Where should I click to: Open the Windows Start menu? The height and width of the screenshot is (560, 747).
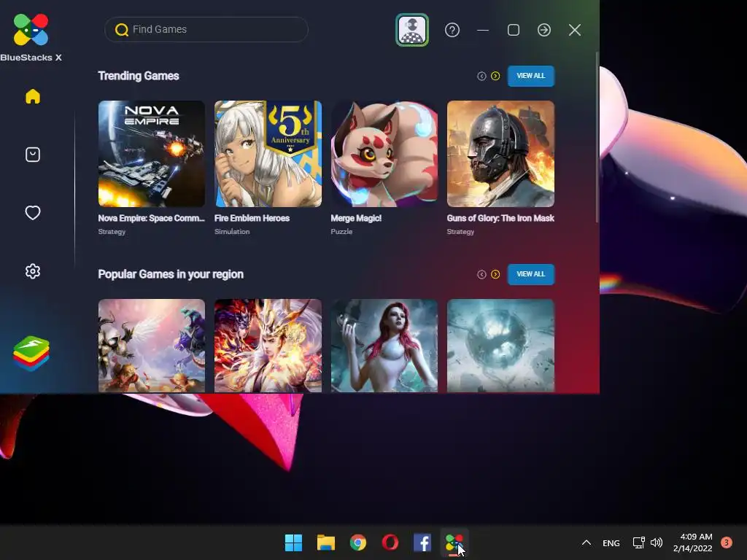pos(293,542)
